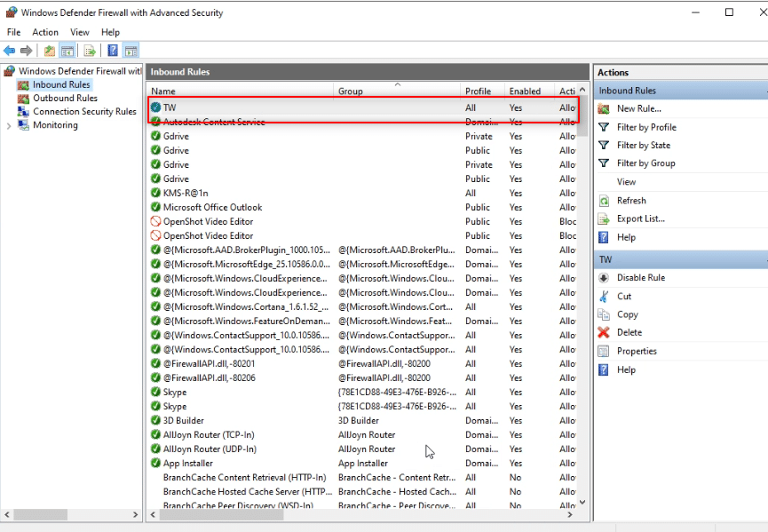Select the Windows Defender Firewall root node

(74, 71)
